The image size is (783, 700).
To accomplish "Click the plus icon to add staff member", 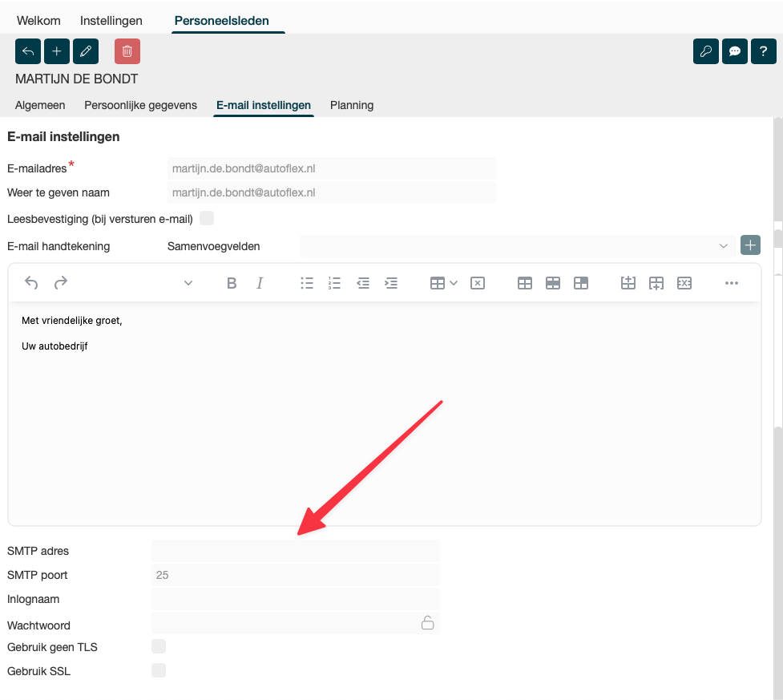I will click(x=57, y=51).
